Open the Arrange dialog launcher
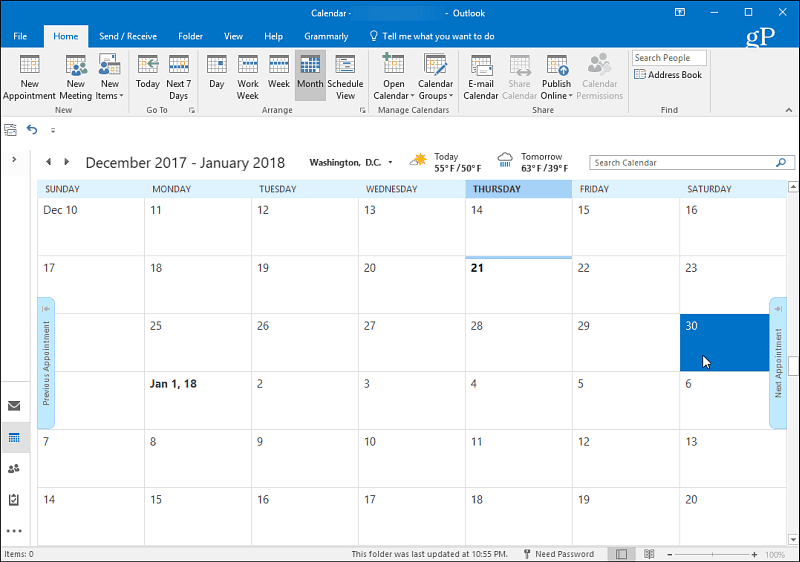Screen dimensions: 800x562 [362, 110]
